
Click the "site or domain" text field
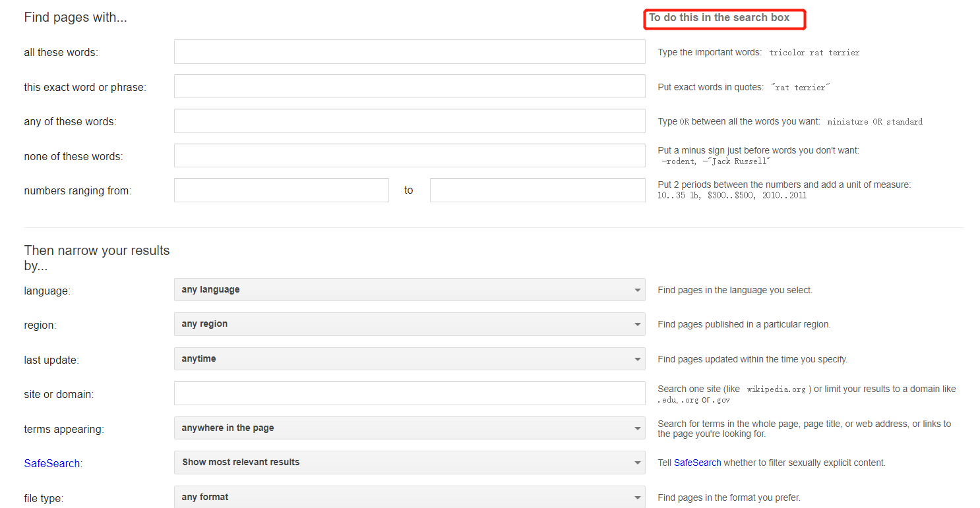[x=409, y=393]
